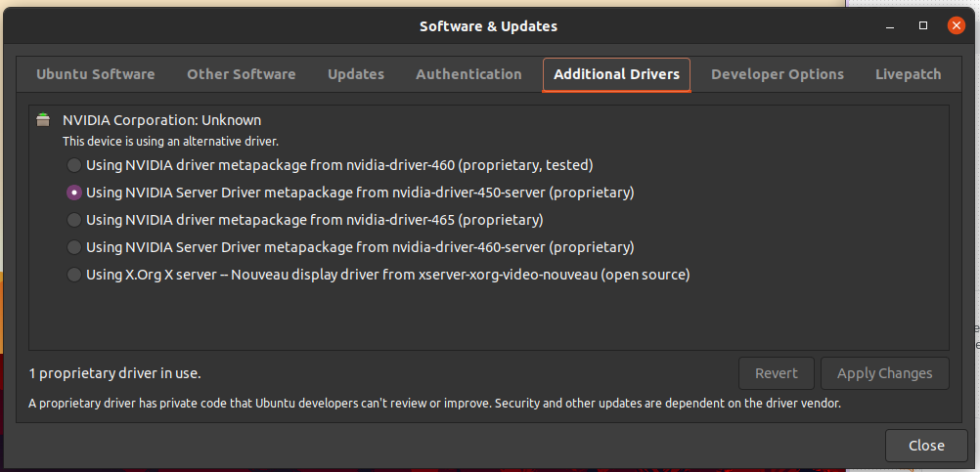Open the Authentication tab
The width and height of the screenshot is (980, 472).
pos(468,74)
